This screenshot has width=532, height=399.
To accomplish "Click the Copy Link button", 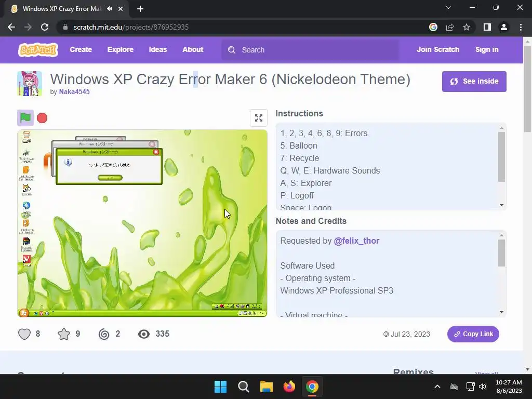I will tap(473, 334).
